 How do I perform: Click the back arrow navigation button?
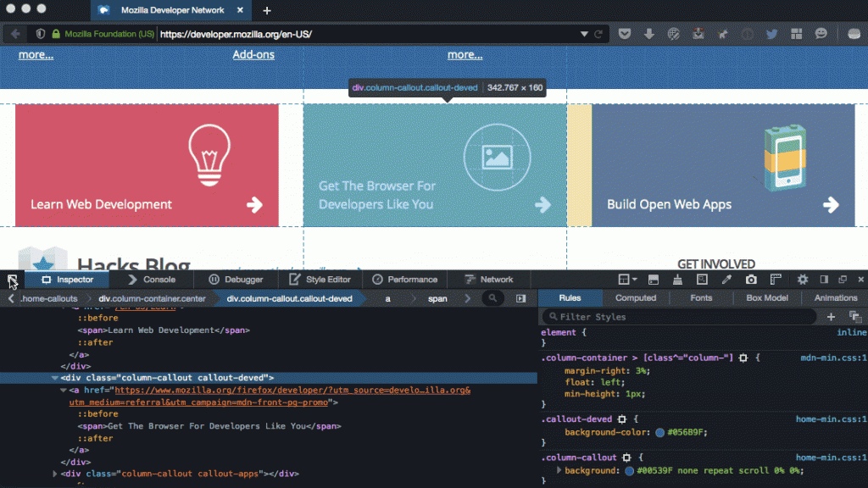point(15,34)
